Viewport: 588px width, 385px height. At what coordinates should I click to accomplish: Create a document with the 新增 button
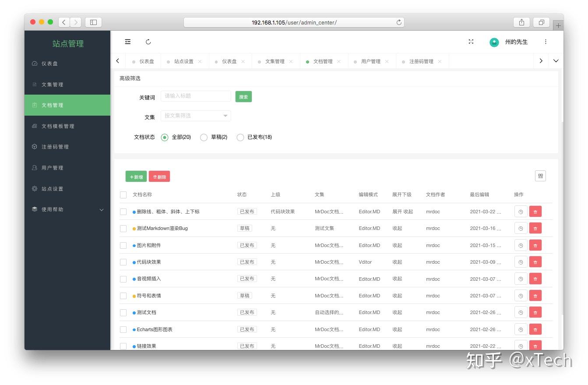tap(136, 177)
